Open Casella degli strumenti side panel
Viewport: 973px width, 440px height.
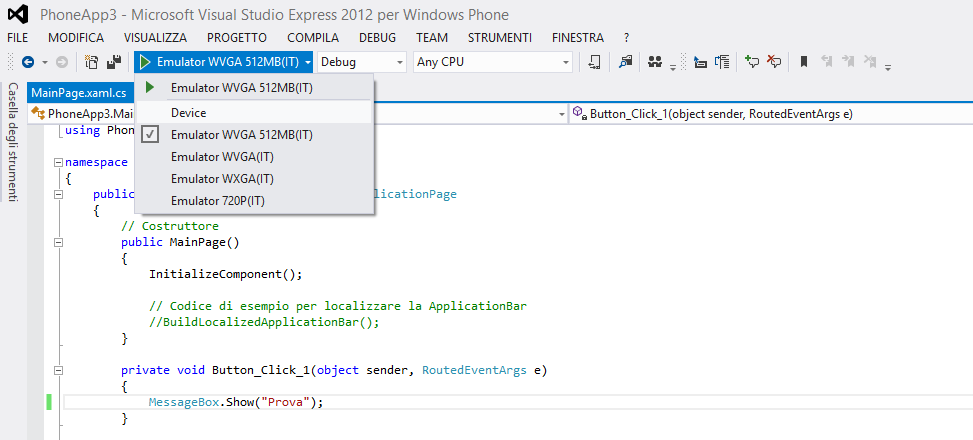(12, 141)
